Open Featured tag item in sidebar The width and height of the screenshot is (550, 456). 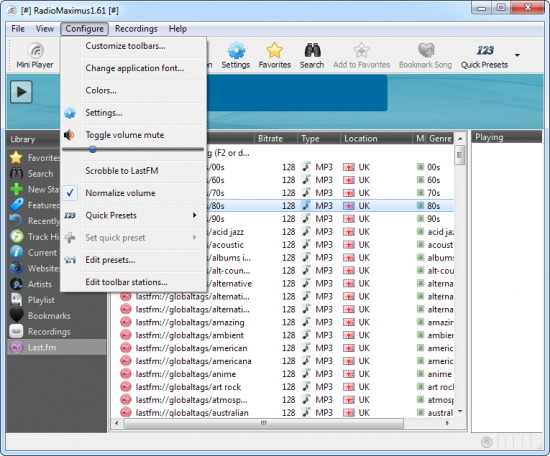pyautogui.click(x=34, y=205)
